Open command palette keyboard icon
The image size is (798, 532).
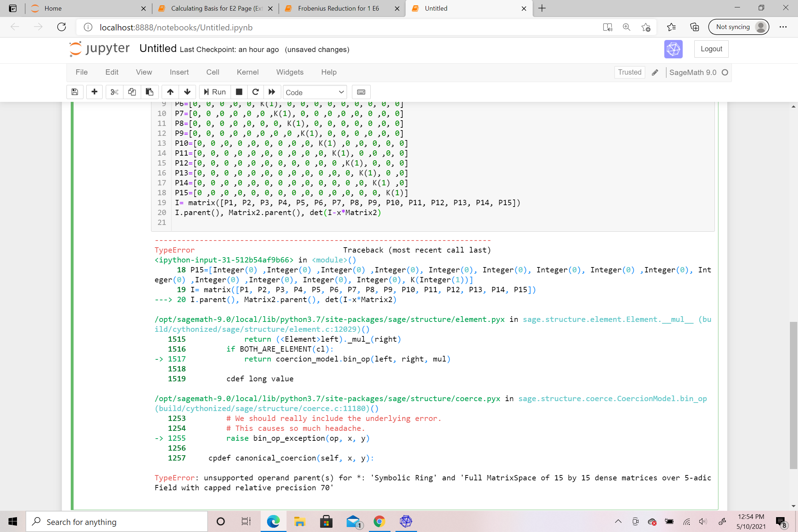coord(361,92)
